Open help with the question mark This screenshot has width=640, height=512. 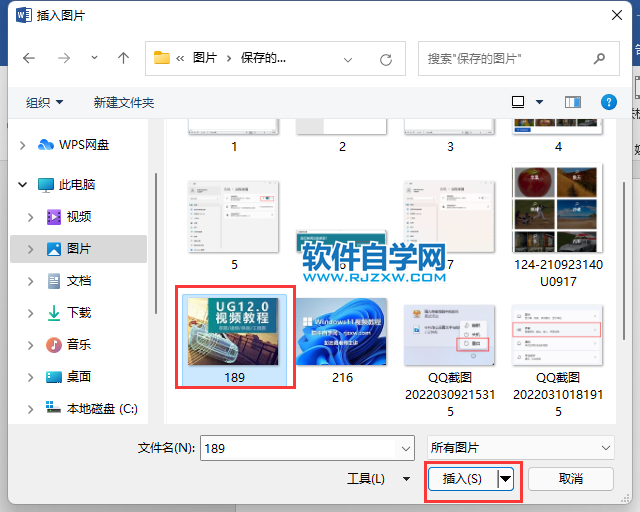click(x=609, y=102)
